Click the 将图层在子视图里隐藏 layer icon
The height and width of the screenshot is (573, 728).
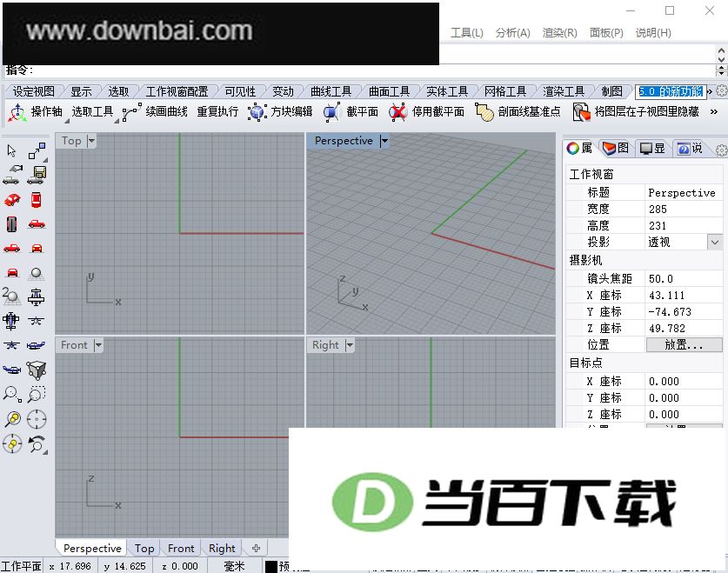(581, 112)
